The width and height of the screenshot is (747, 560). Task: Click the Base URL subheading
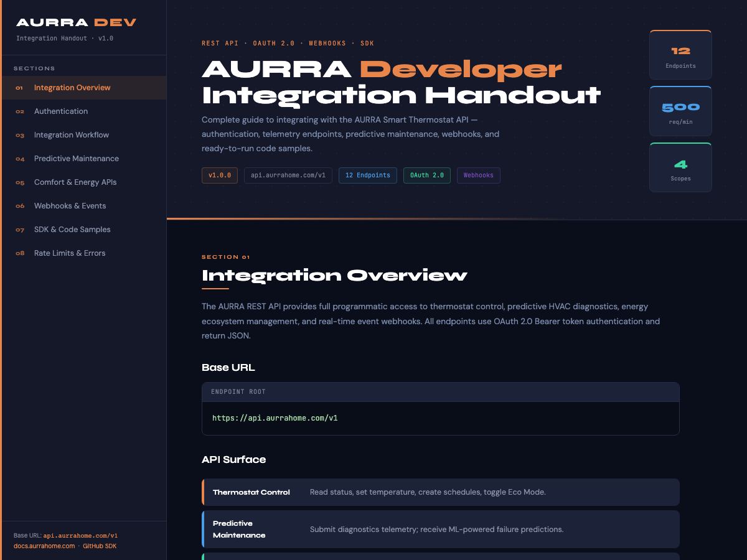[x=228, y=368]
